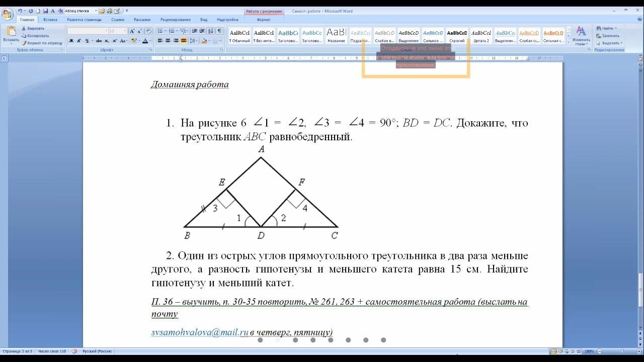Click the font color A icon
This screenshot has height=362, width=644.
[145, 41]
